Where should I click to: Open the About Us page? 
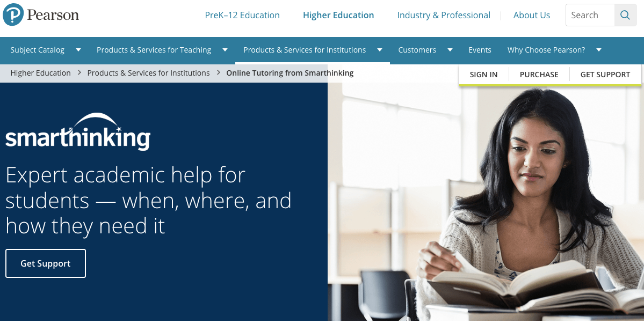click(x=531, y=15)
